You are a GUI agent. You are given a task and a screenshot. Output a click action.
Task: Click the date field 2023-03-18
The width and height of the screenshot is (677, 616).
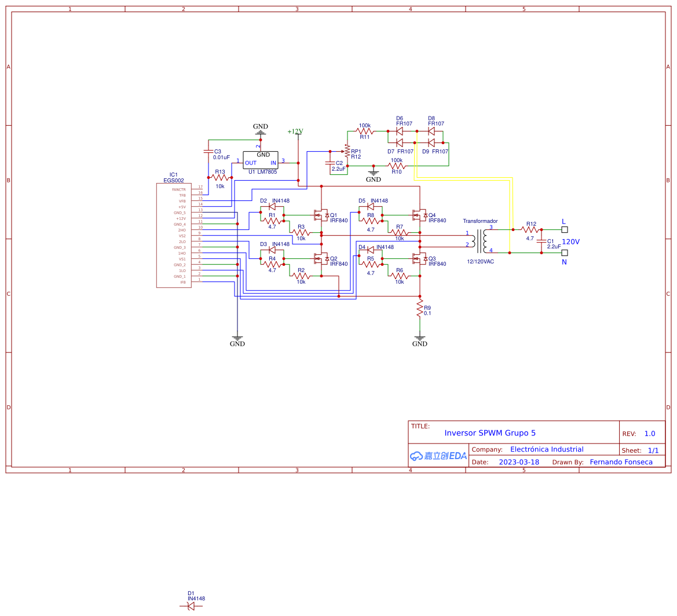tap(519, 462)
